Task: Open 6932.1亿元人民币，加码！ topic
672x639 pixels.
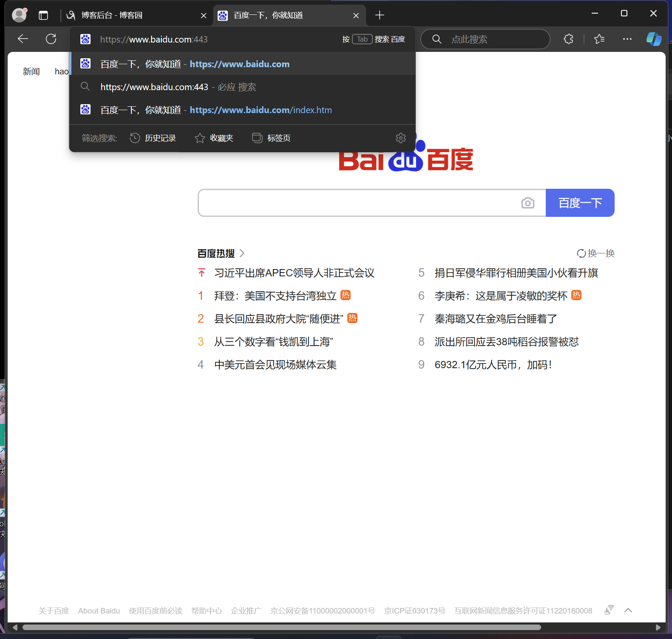Action: tap(493, 365)
